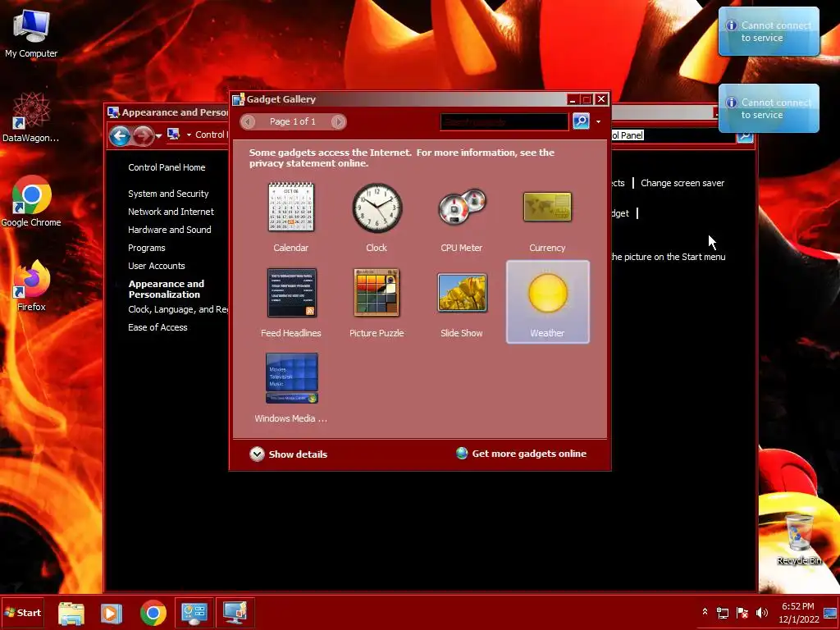Open My Computer desktop icon
This screenshot has height=630, width=840.
(x=31, y=33)
